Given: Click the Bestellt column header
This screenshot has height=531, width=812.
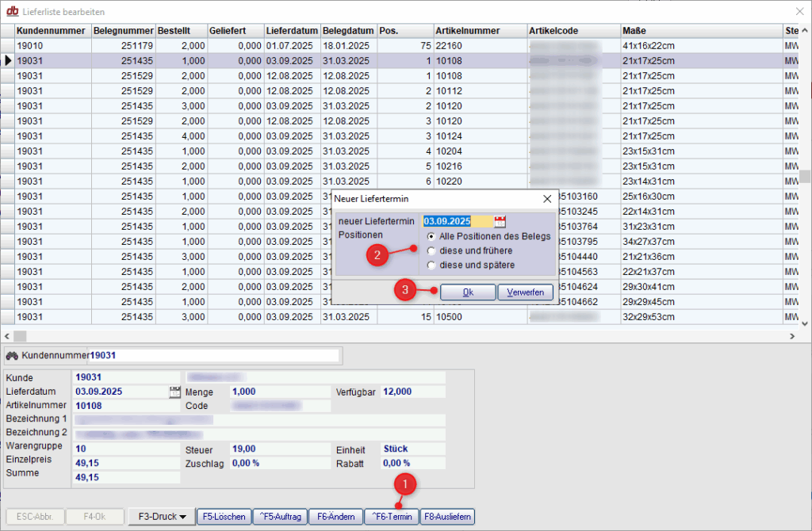Looking at the screenshot, I should (x=182, y=31).
